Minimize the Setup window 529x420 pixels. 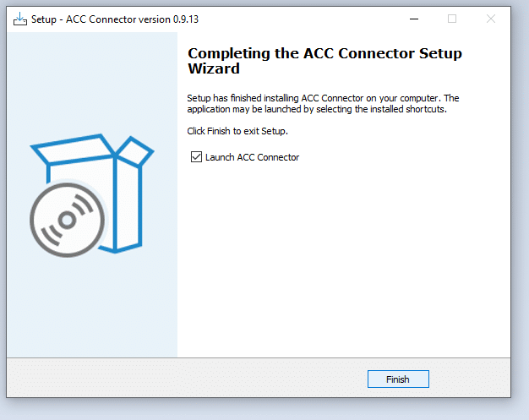pos(414,19)
